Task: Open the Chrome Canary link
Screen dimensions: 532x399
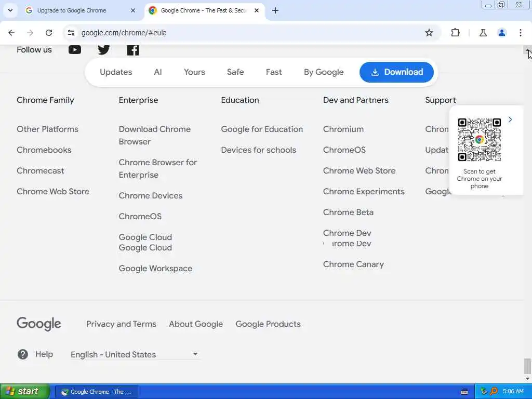Action: [353, 264]
